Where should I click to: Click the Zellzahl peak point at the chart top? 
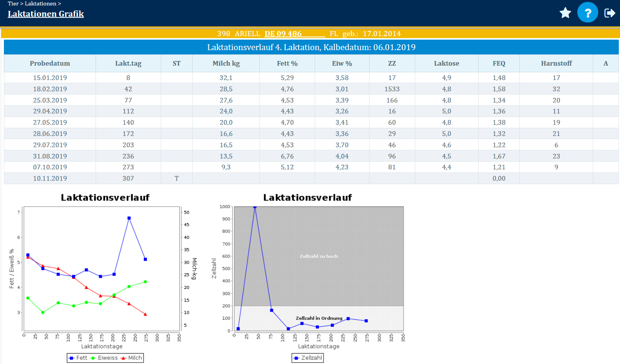tap(255, 207)
